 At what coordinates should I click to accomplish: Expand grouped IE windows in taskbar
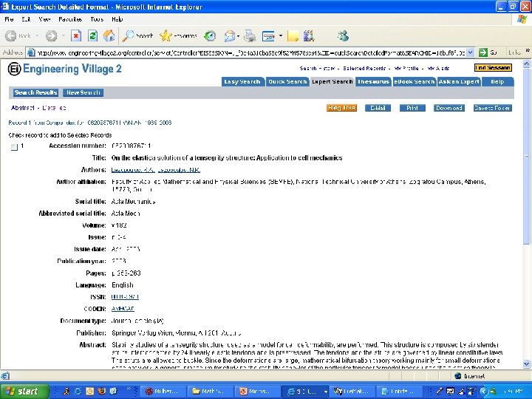(x=325, y=392)
